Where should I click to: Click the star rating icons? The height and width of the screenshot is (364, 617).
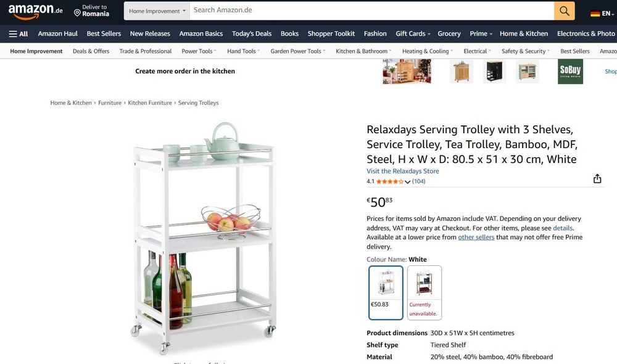389,181
